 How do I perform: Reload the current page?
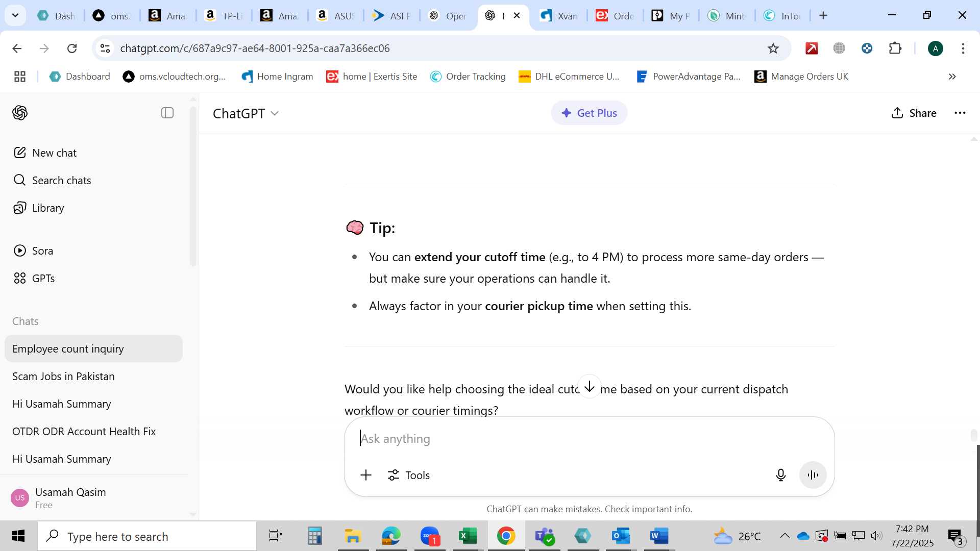coord(72,48)
